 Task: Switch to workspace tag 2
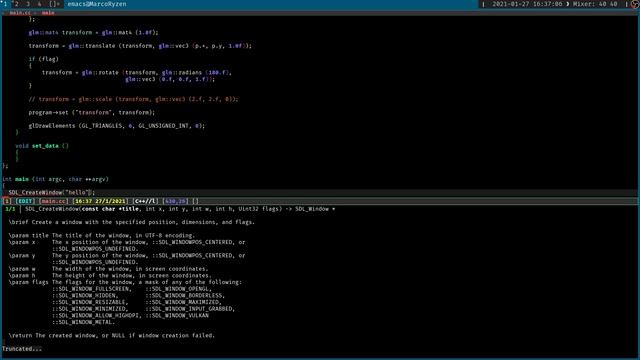click(17, 4)
